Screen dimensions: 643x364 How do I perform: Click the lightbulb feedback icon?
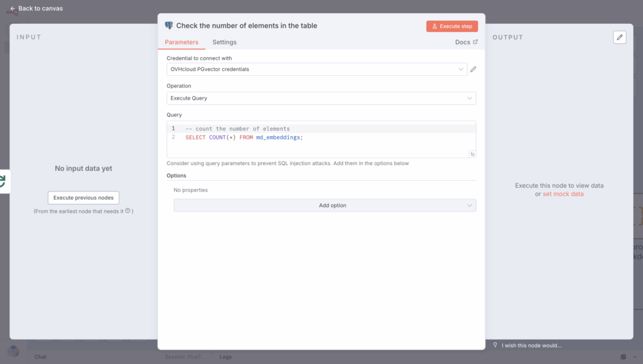495,345
